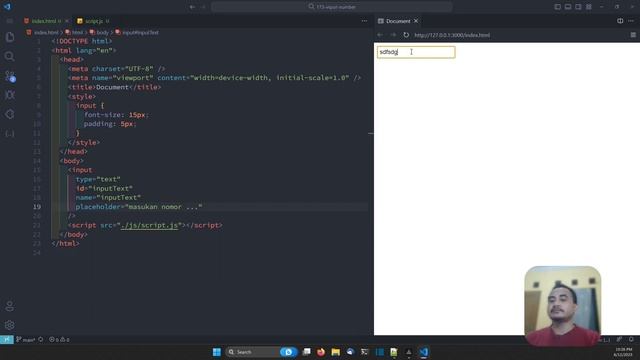The height and width of the screenshot is (360, 640).
Task: Close the Document preview tab
Action: point(416,21)
